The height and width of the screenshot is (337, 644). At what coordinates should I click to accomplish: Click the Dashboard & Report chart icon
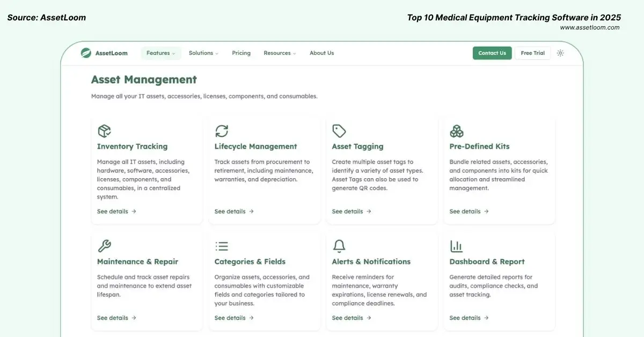pos(457,246)
